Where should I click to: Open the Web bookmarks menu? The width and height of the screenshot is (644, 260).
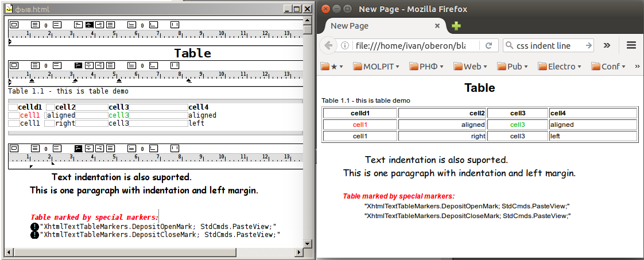[470, 67]
